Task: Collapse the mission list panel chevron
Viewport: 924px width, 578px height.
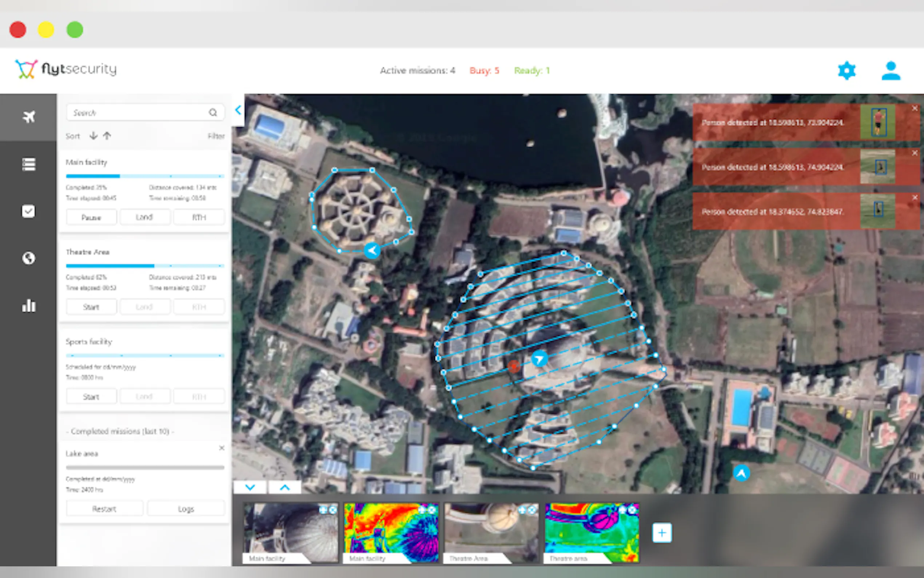Action: point(238,111)
